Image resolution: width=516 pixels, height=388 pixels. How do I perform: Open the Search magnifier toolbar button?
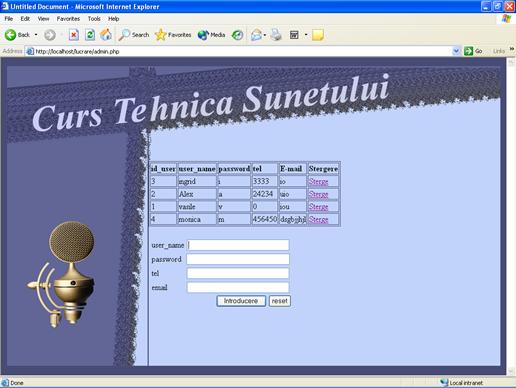(134, 35)
